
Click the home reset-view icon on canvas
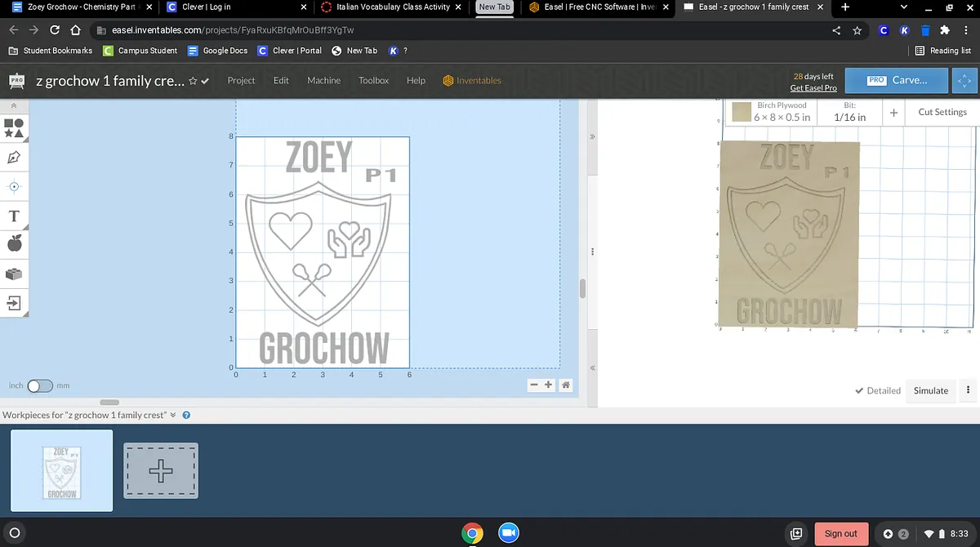tap(565, 385)
